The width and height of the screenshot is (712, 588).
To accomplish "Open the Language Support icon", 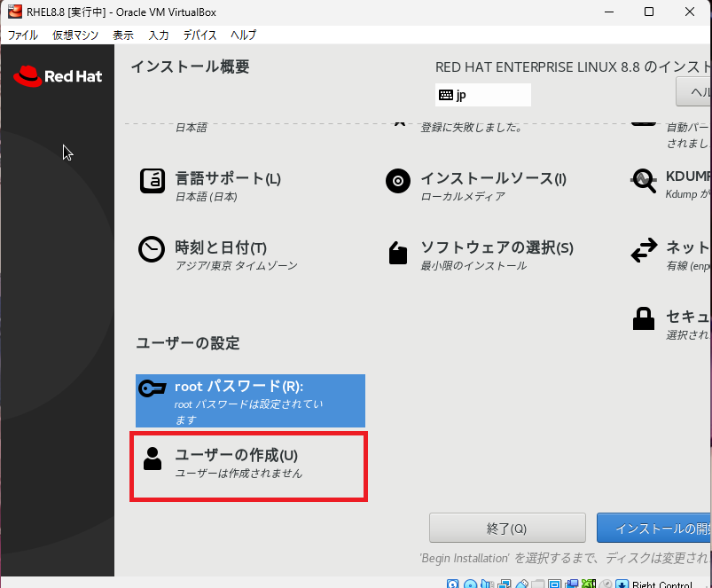I will (x=153, y=181).
